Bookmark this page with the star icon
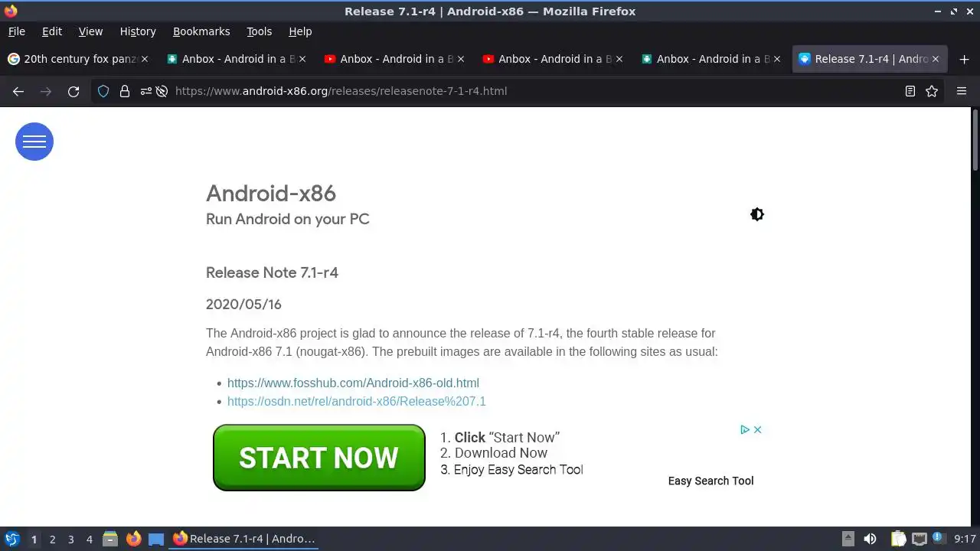The image size is (980, 551). pos(932,91)
